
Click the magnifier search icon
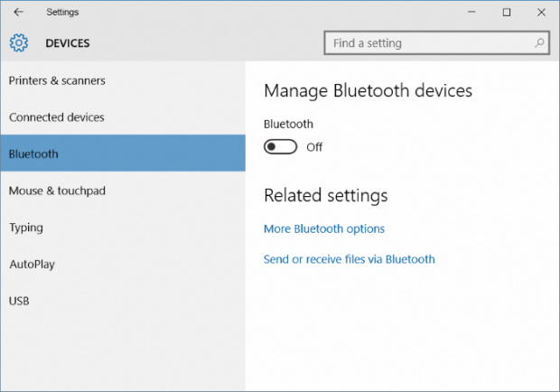click(539, 42)
